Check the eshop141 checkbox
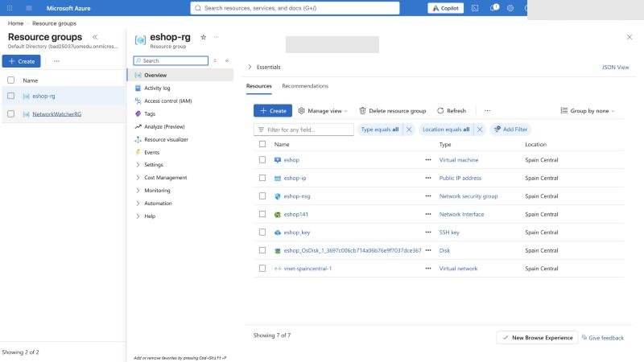Viewport: 644px width, 362px height. (262, 214)
